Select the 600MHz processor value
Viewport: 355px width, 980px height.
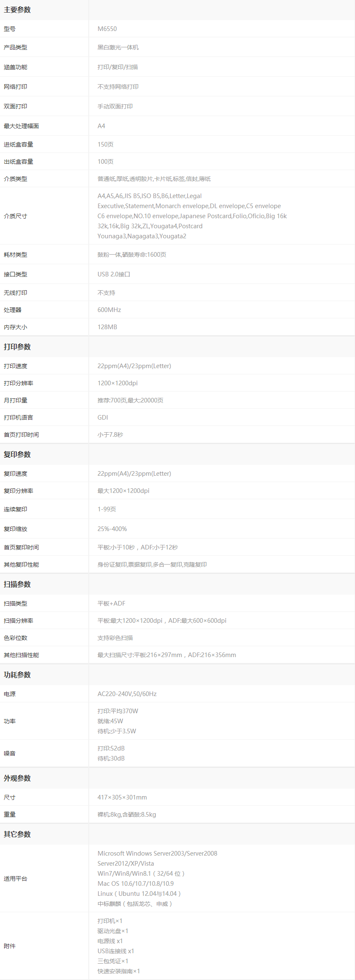coord(109,310)
